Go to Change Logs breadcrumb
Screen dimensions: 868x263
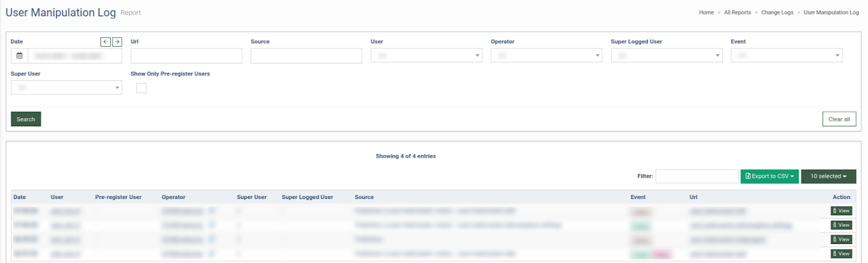[777, 12]
